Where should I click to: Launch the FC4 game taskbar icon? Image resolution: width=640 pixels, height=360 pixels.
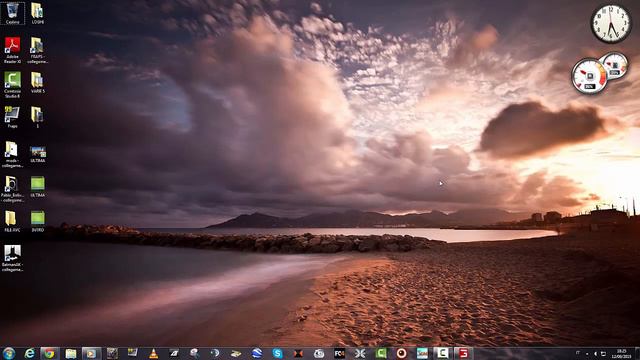click(339, 353)
